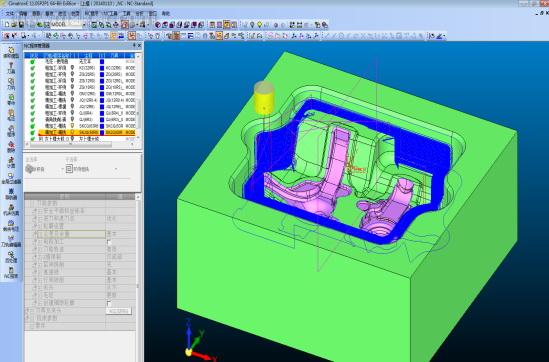
Task: Click blue color swatch of highlighted procedure
Action: coord(102,132)
